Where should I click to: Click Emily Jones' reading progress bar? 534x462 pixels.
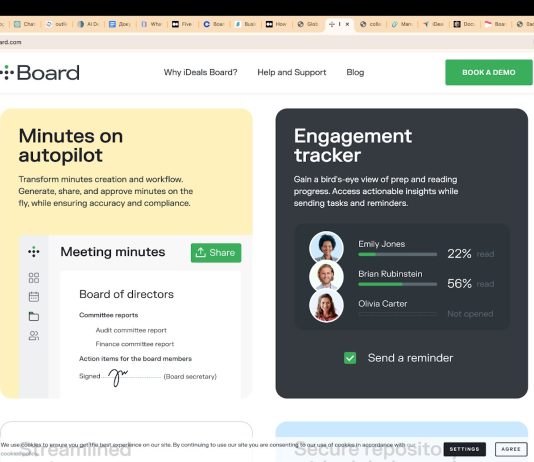point(397,254)
